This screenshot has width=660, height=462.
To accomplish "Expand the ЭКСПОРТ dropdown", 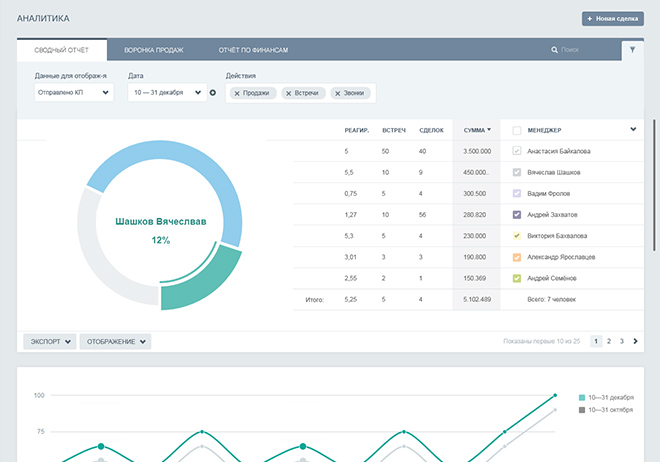I will (49, 342).
